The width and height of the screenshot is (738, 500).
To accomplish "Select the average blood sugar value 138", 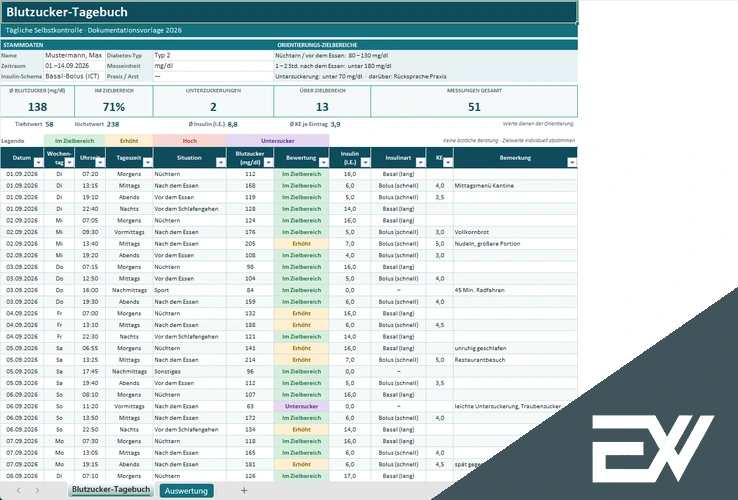I will pyautogui.click(x=37, y=107).
